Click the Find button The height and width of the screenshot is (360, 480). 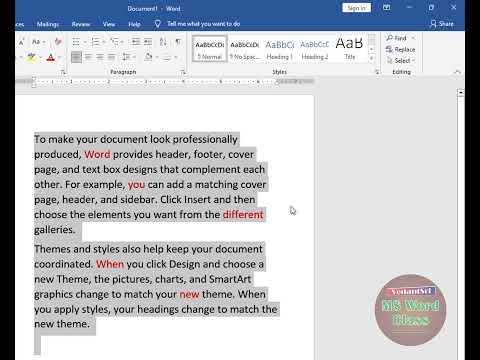(397, 38)
